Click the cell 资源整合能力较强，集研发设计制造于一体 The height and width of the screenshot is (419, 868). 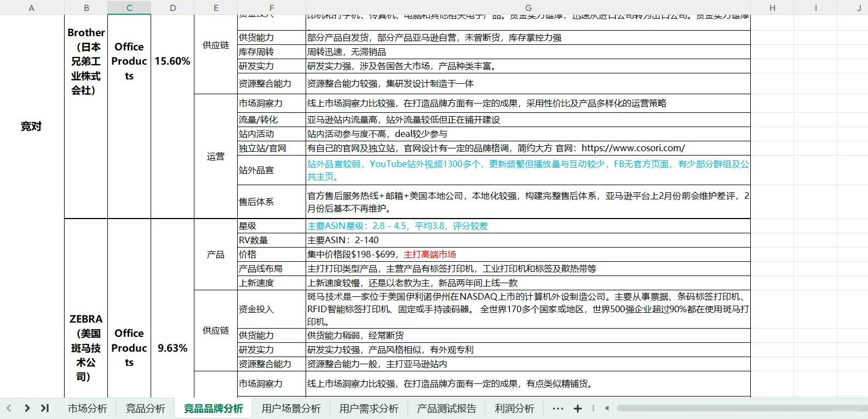(x=528, y=84)
